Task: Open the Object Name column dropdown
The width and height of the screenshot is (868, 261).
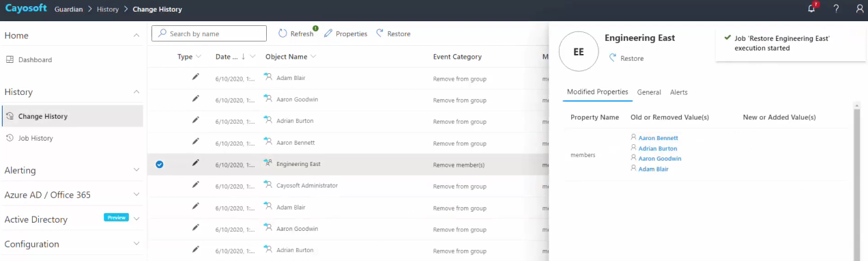Action: click(x=313, y=57)
